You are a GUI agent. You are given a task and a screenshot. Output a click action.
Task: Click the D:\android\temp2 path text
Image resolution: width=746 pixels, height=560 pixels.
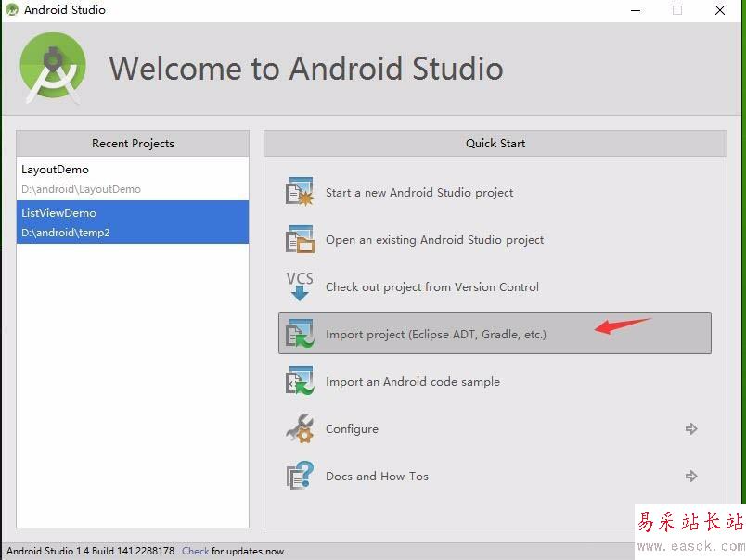click(x=66, y=233)
